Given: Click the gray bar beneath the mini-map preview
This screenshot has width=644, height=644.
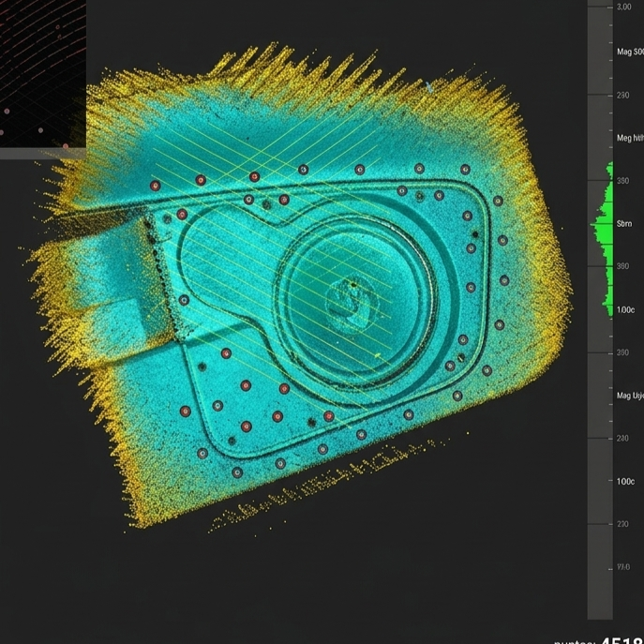Looking at the screenshot, I should [x=43, y=153].
